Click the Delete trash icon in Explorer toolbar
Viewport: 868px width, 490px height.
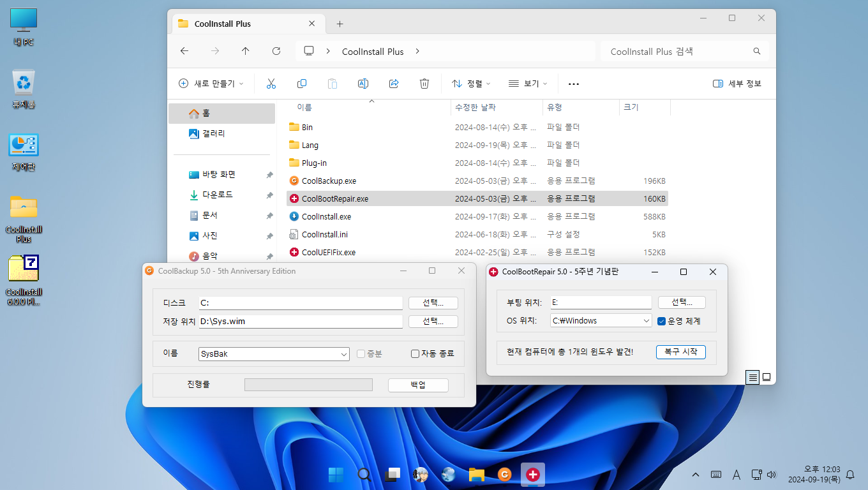point(424,84)
